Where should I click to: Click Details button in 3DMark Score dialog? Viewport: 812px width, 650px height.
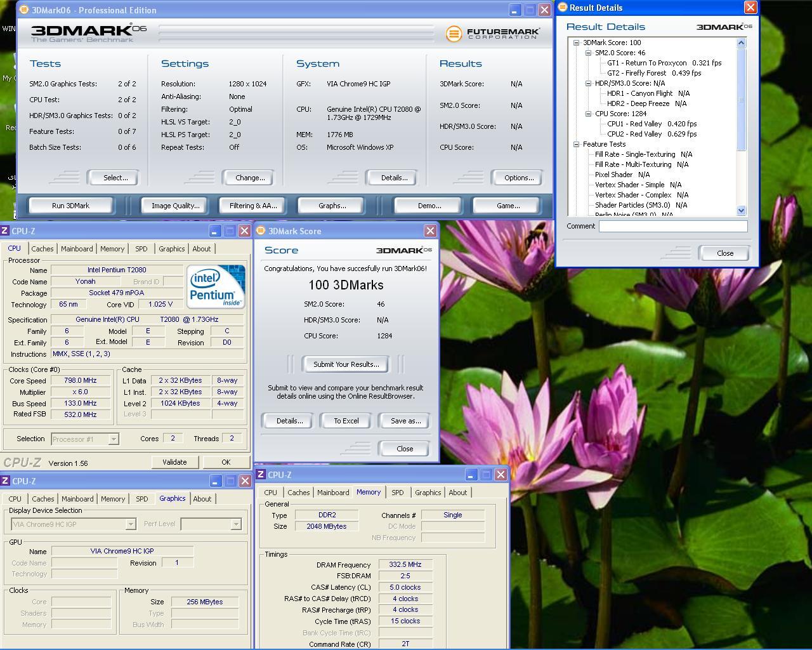pos(289,421)
